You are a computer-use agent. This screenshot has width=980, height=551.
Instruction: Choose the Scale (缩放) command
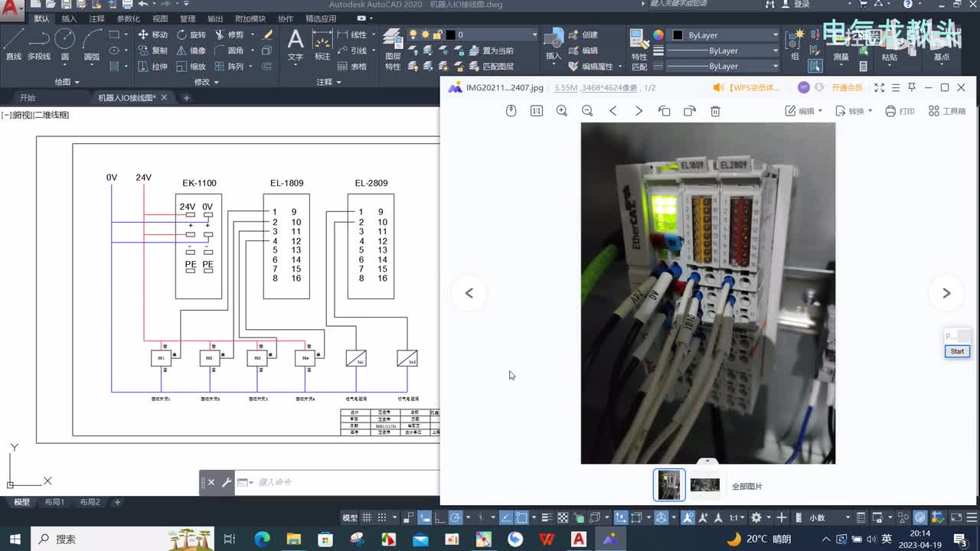tap(191, 67)
